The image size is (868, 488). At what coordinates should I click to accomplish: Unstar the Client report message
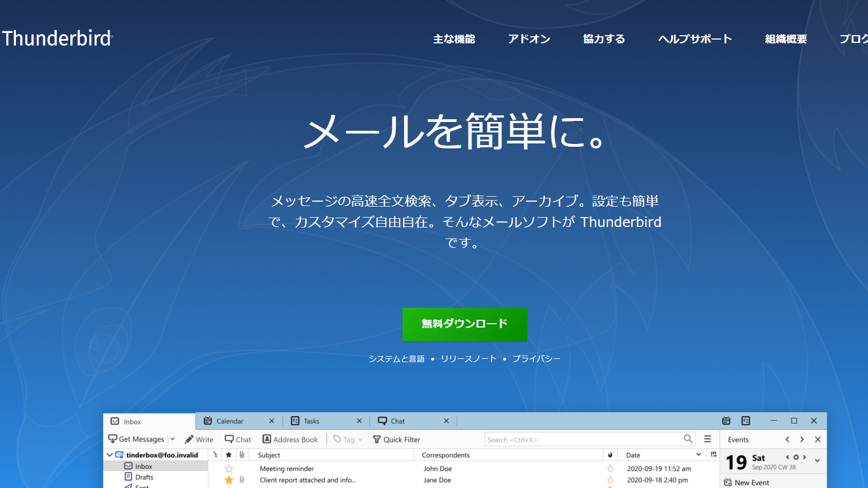pos(229,480)
